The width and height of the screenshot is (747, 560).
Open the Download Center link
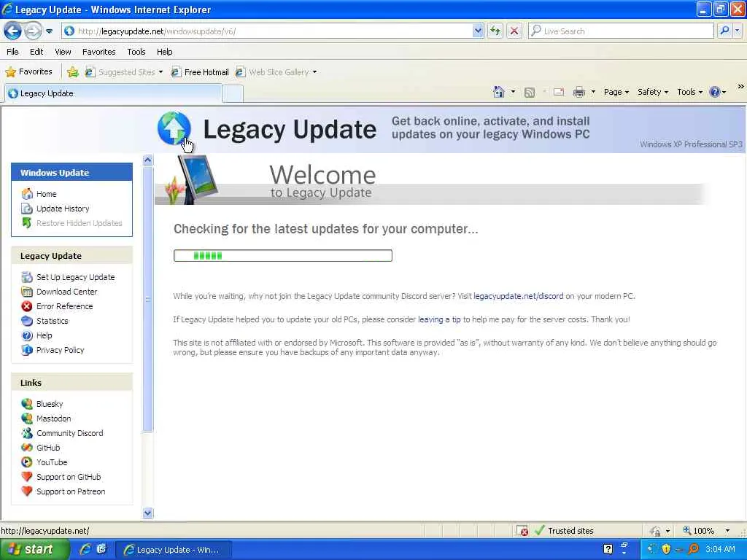click(66, 292)
